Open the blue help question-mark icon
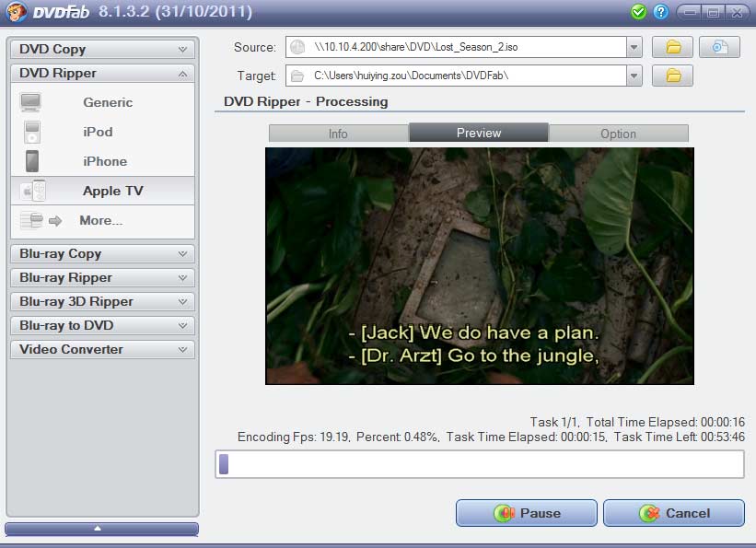 click(660, 12)
